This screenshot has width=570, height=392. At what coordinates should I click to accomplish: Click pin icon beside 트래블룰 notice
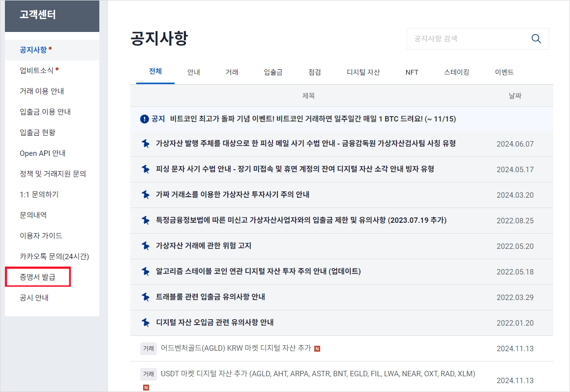[146, 297]
